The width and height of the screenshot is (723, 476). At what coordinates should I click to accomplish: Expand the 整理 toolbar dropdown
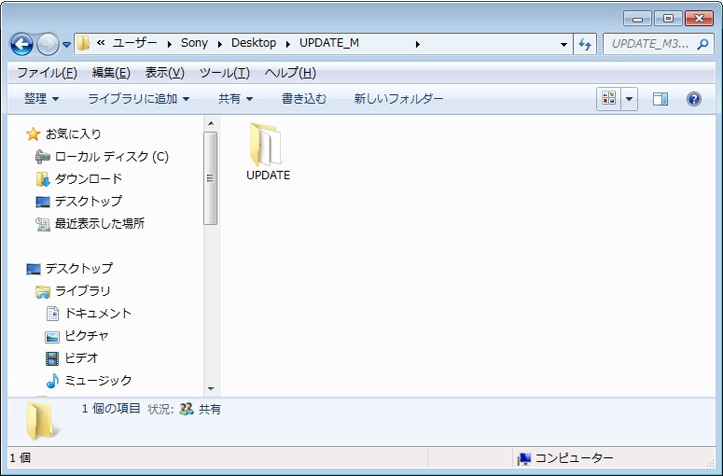pos(41,99)
